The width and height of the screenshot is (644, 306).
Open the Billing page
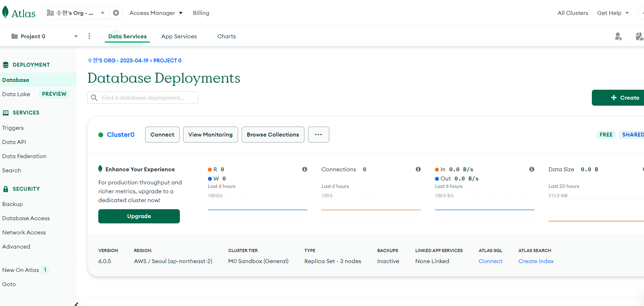point(201,13)
